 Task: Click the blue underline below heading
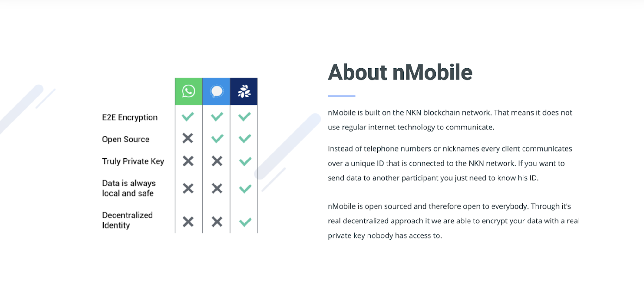pyautogui.click(x=342, y=96)
